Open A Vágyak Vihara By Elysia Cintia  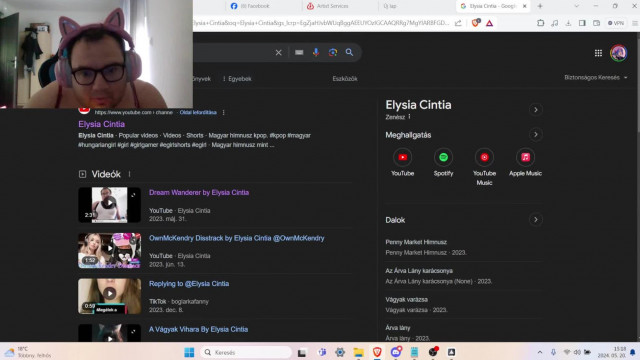pos(198,329)
